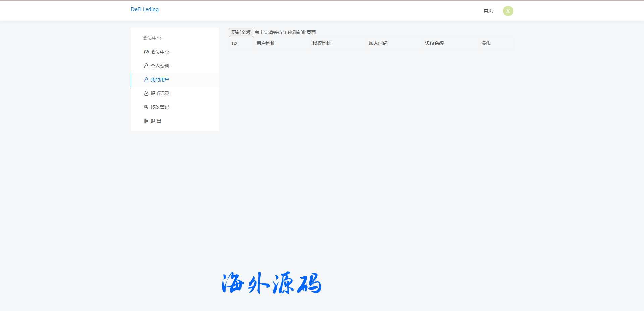Click the 授权地址 column header

[x=322, y=43]
